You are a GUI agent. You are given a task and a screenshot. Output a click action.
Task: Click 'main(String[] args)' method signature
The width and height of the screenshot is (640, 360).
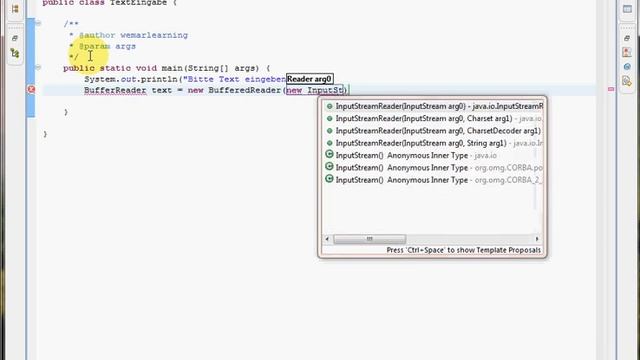[210, 68]
